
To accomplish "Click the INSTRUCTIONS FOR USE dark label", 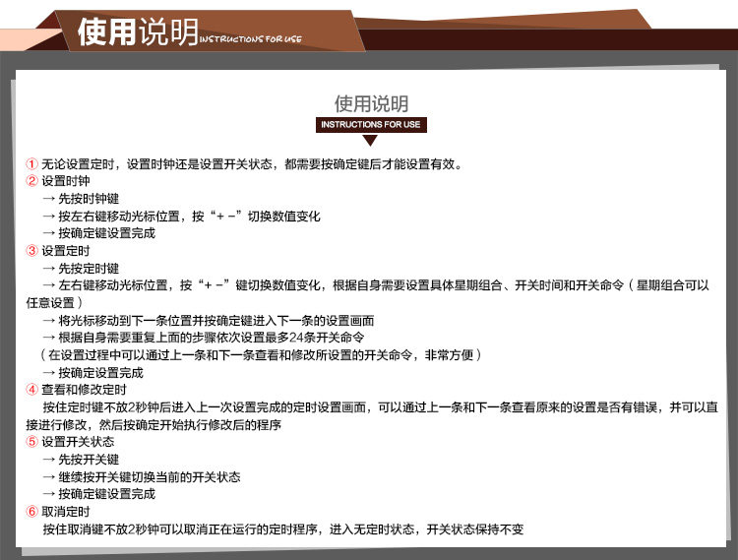I will pos(371,125).
